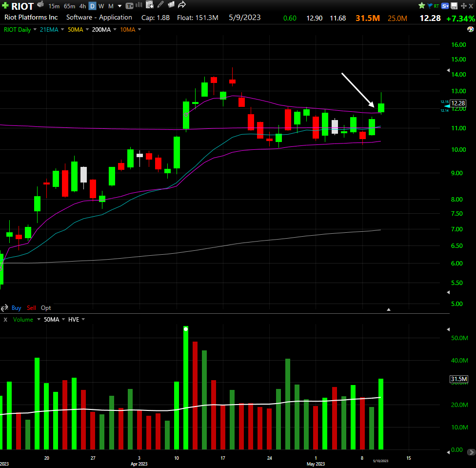This screenshot has width=476, height=468.
Task: Click the move chart cross-arrows icon
Action: [463, 6]
